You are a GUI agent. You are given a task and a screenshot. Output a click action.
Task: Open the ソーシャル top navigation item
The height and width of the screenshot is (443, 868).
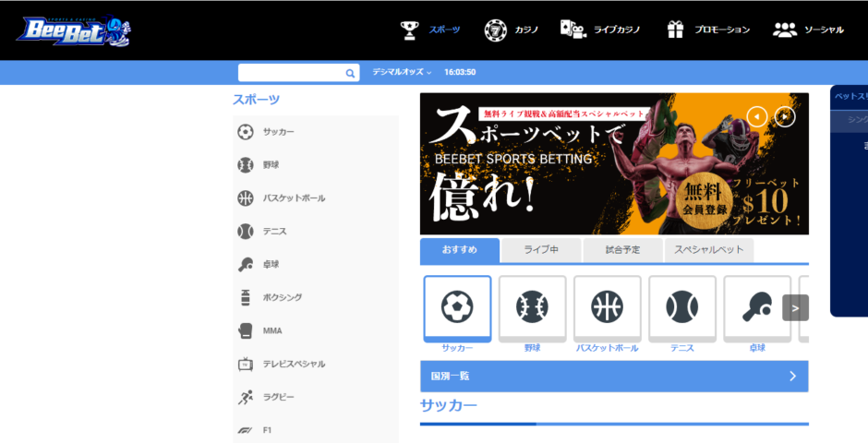(x=825, y=30)
